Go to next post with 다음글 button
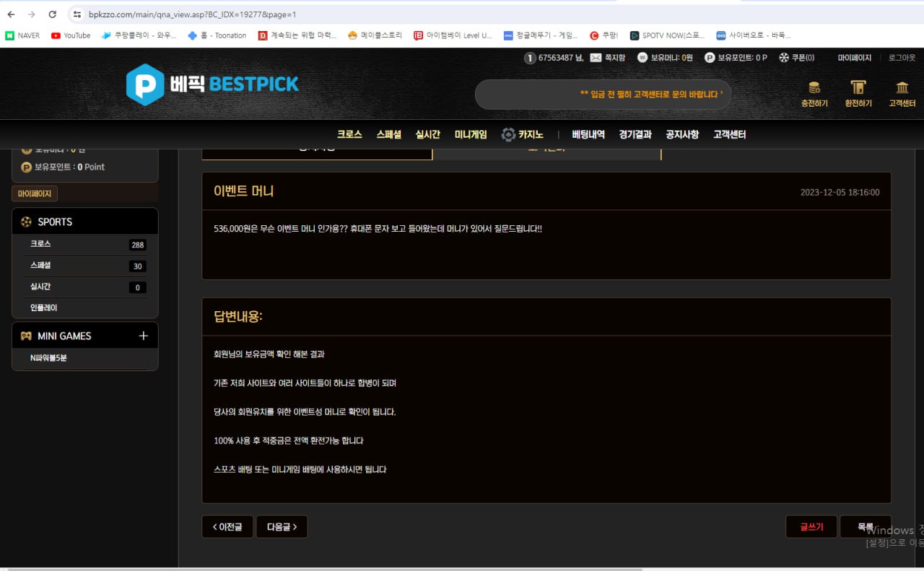Screen dimensions: 924x571 (282, 527)
